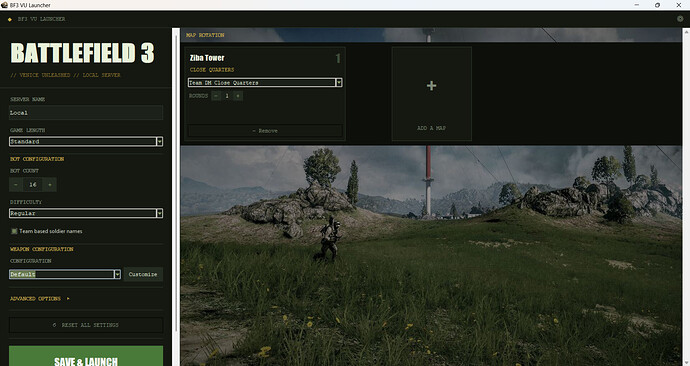Click the Customize weapon button

(x=143, y=274)
